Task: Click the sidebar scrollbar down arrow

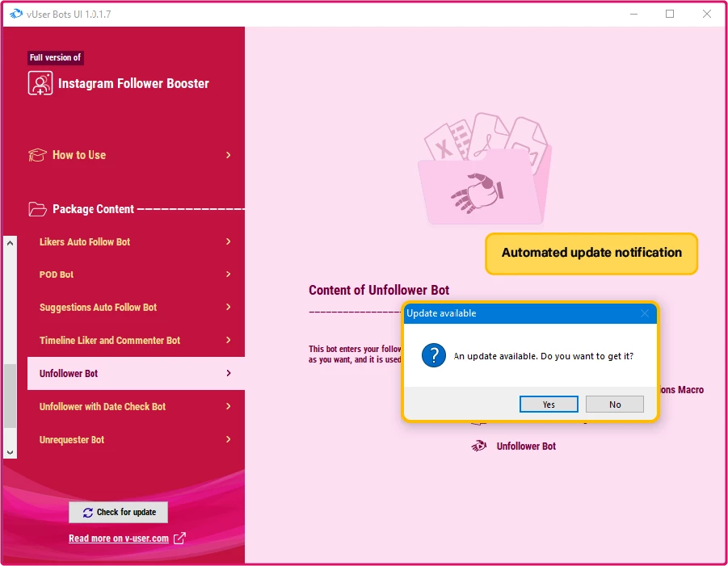Action: 11,452
